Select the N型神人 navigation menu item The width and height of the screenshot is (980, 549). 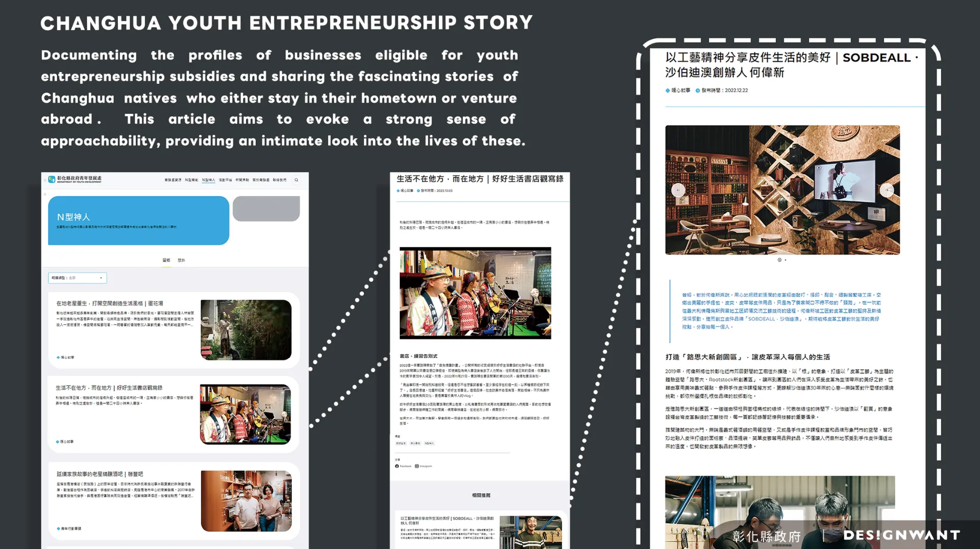(x=208, y=180)
